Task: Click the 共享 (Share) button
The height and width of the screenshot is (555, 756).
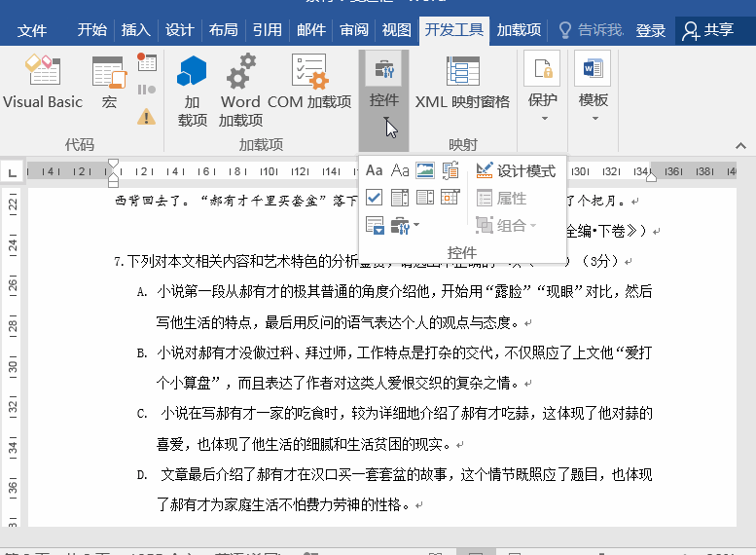Action: click(x=707, y=30)
